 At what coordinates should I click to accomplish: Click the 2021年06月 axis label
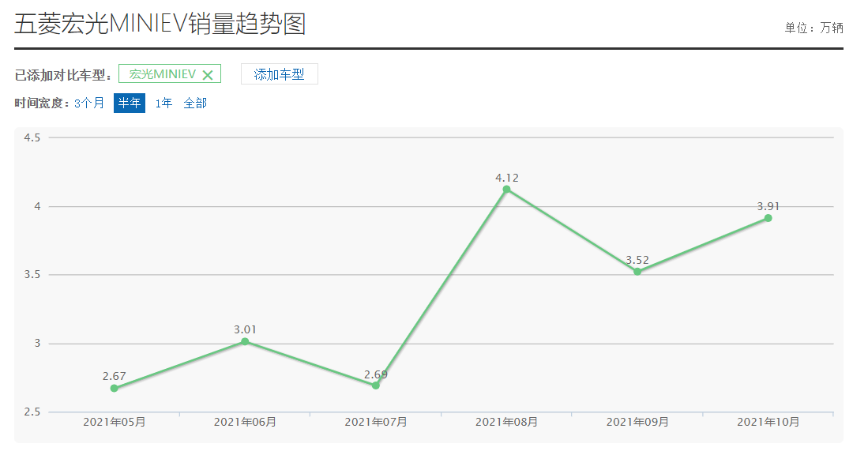click(x=245, y=423)
